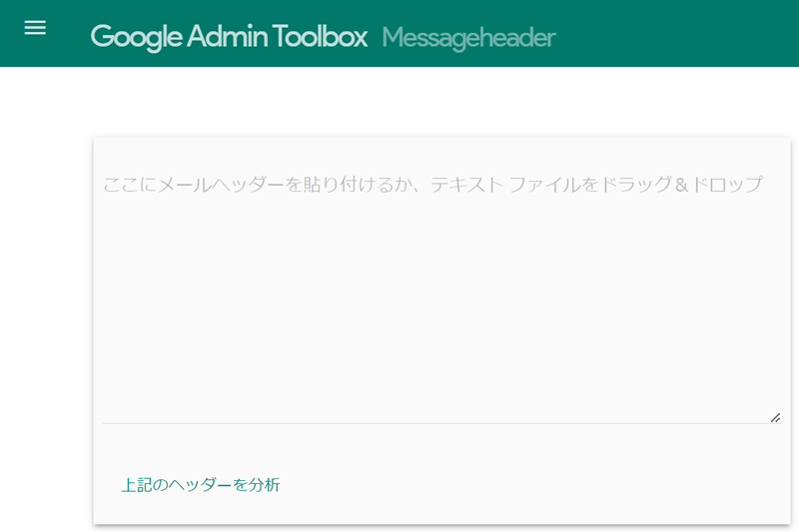The image size is (799, 532).
Task: Open the hamburger navigation menu
Action: pos(35,28)
